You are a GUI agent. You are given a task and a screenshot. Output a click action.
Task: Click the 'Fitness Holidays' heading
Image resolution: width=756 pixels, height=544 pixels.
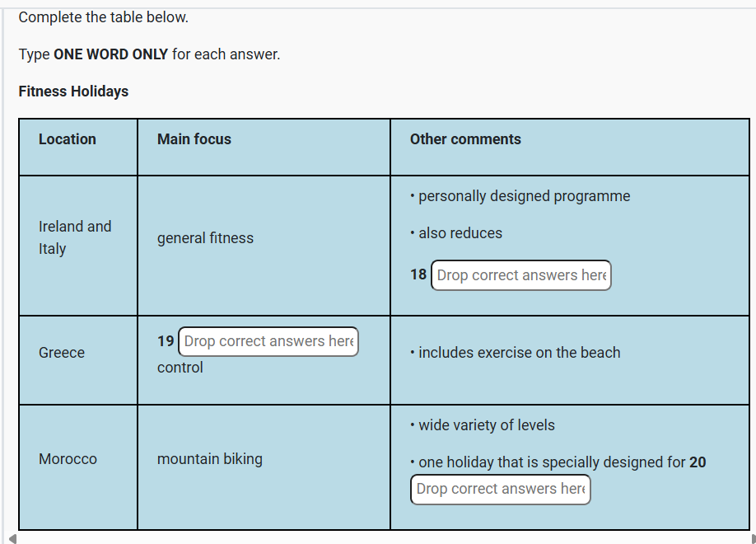[73, 91]
